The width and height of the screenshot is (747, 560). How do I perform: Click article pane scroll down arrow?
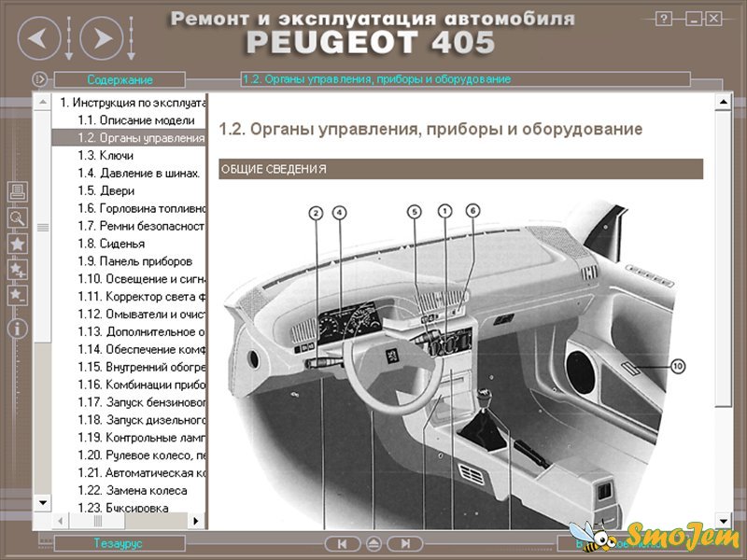coord(723,521)
